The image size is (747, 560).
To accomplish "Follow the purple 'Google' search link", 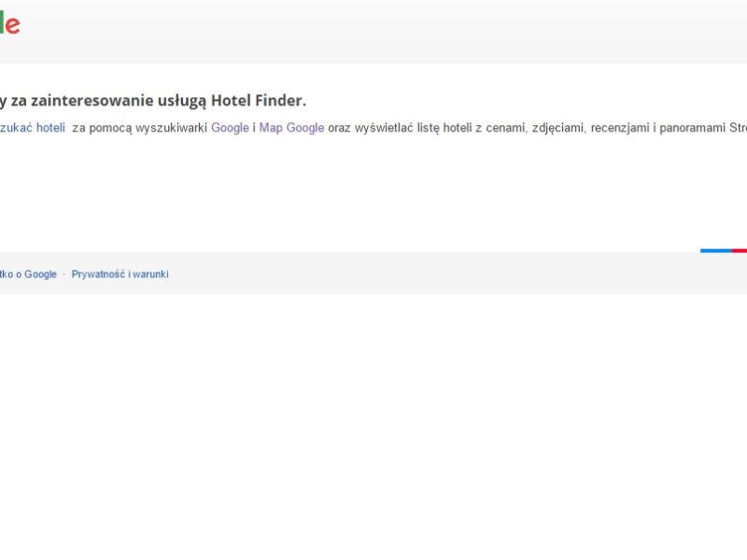I will (x=230, y=128).
